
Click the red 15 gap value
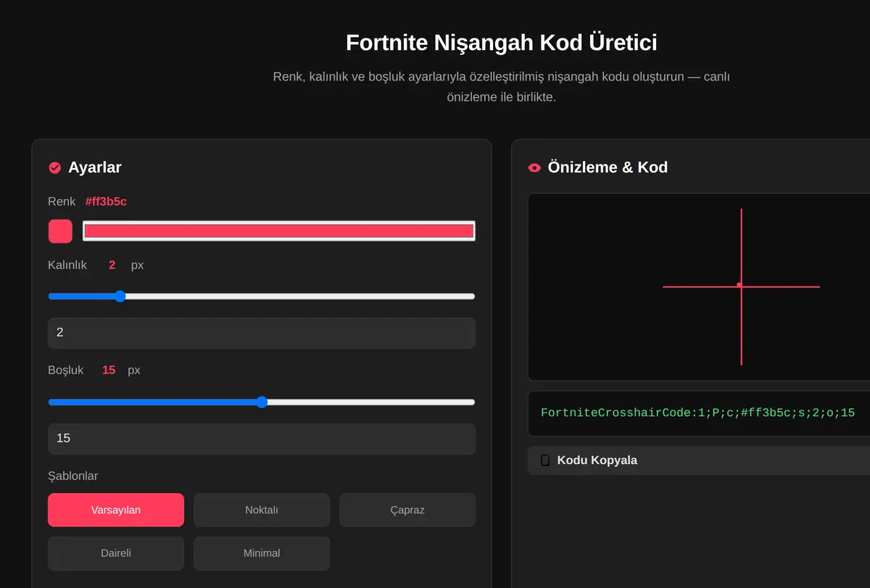pyautogui.click(x=109, y=370)
